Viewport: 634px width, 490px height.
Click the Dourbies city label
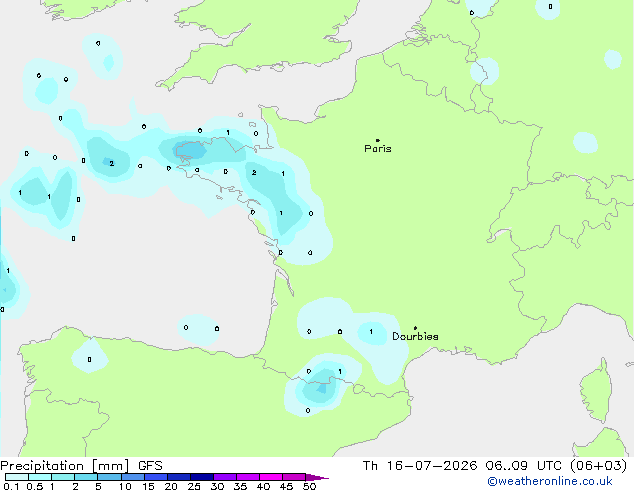click(x=415, y=336)
